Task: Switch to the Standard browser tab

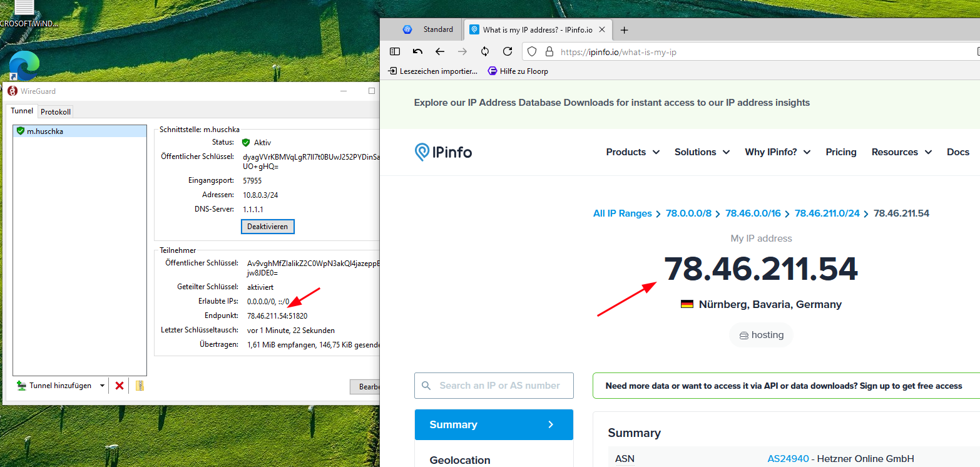Action: pos(431,29)
